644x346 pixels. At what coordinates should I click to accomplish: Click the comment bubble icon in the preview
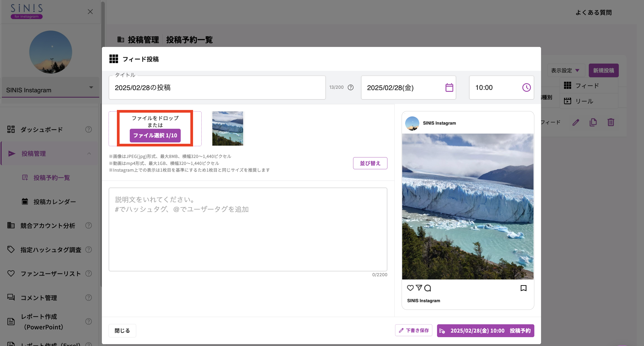point(428,288)
